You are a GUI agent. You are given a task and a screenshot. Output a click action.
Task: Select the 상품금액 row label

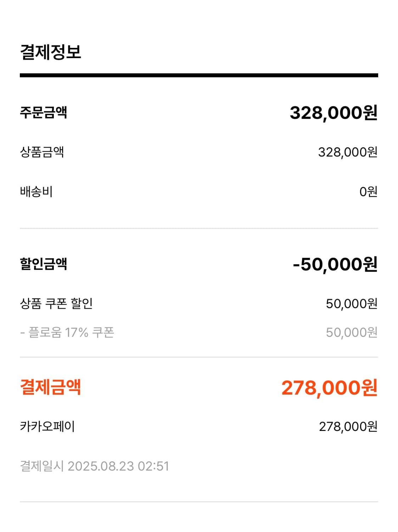click(x=42, y=152)
